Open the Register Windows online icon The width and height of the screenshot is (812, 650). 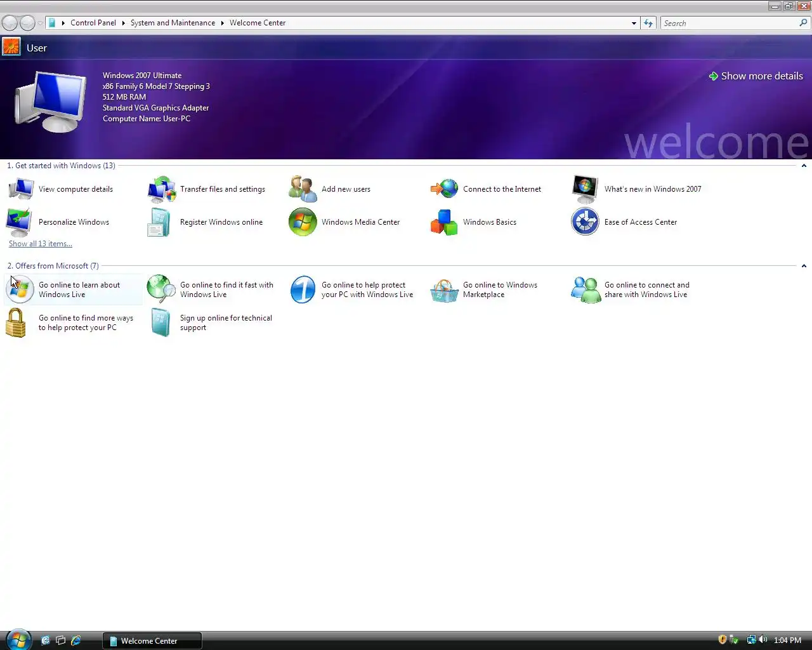coord(159,222)
